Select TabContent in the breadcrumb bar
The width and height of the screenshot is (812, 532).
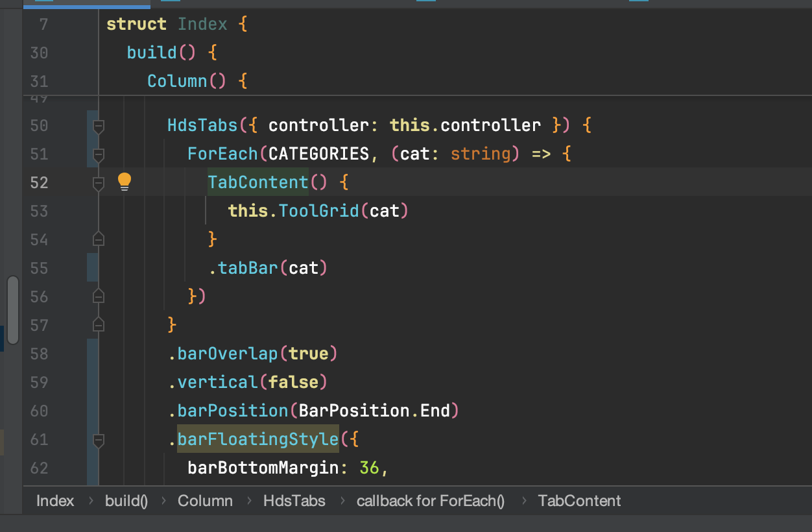[579, 501]
